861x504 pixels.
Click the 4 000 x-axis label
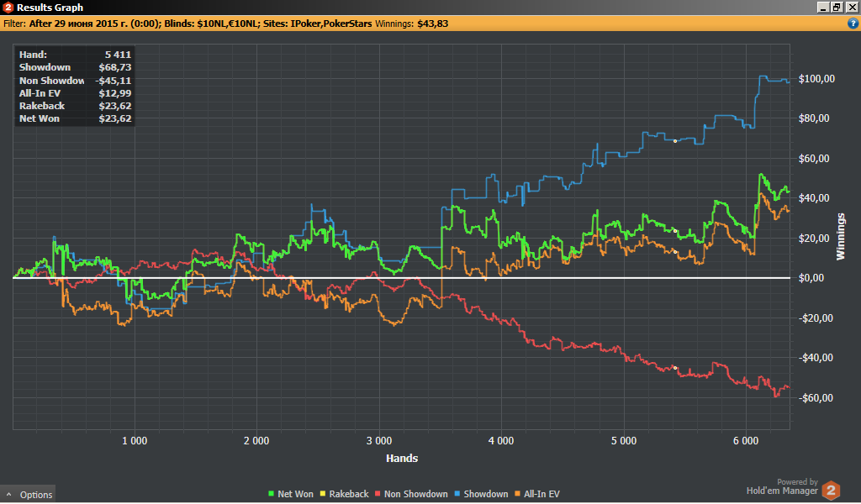click(501, 441)
